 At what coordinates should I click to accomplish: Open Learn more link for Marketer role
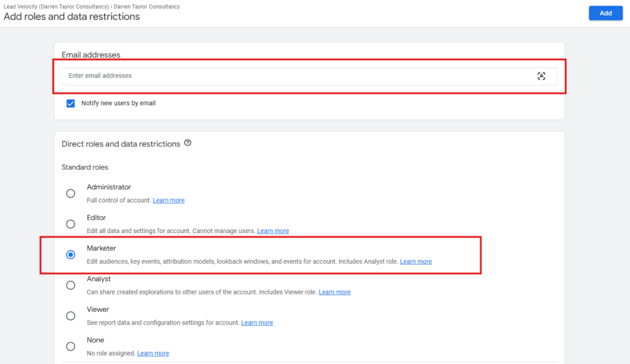click(x=416, y=262)
